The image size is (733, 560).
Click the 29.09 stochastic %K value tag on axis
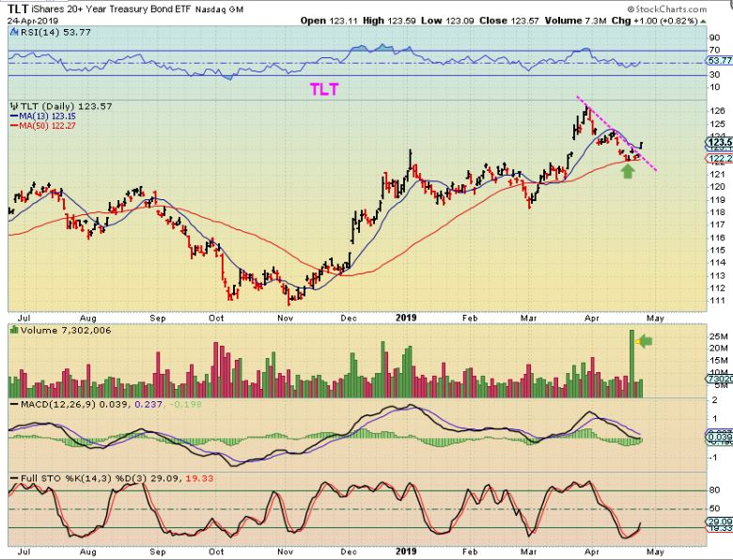[719, 521]
